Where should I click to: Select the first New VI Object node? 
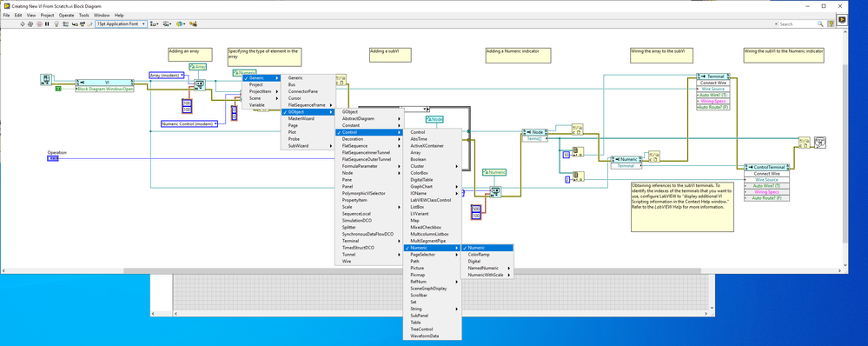(x=200, y=84)
